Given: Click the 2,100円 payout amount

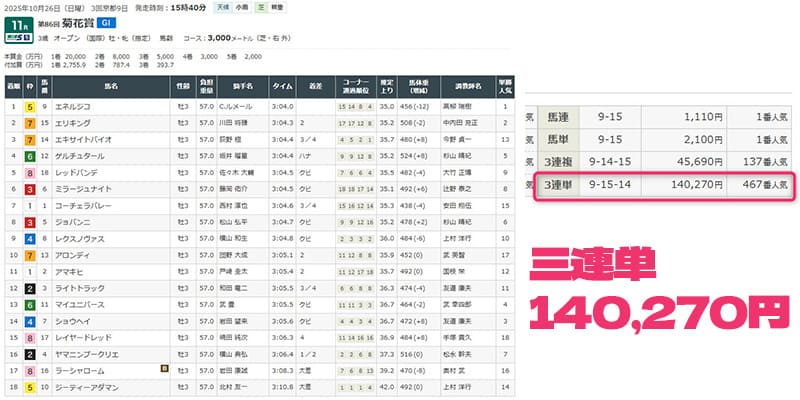Looking at the screenshot, I should tap(705, 140).
